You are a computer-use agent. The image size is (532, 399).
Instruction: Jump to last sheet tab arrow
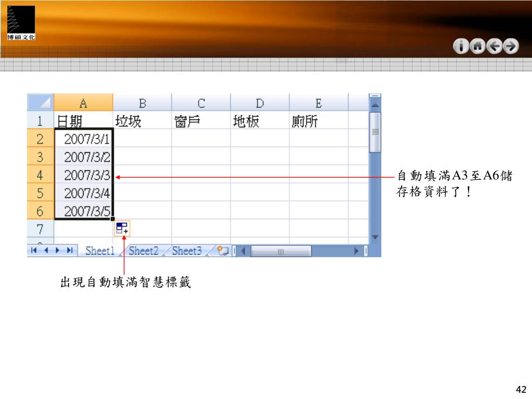70,250
